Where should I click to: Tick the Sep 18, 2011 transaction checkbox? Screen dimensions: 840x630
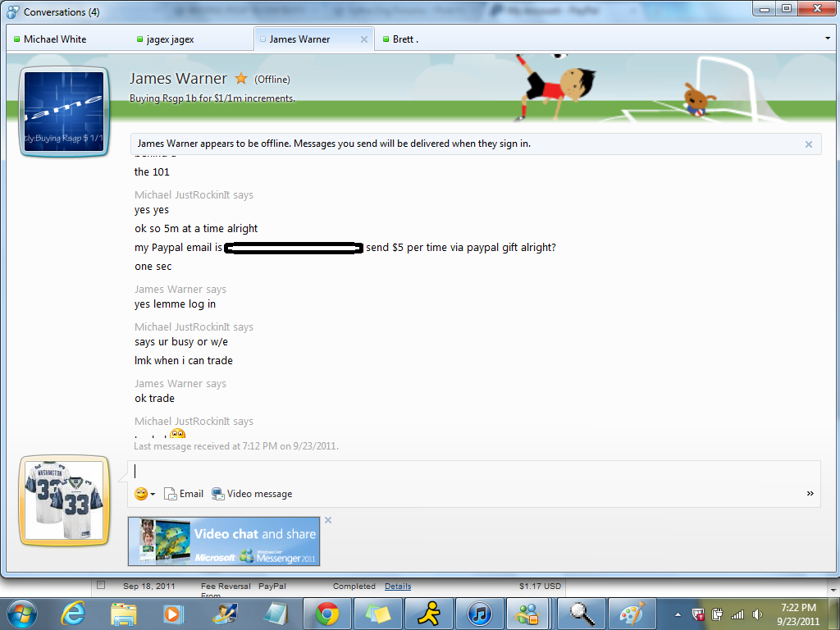[101, 586]
